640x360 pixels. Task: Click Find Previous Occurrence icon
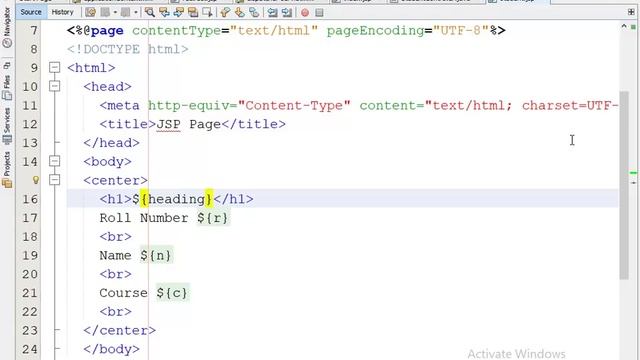point(164,13)
